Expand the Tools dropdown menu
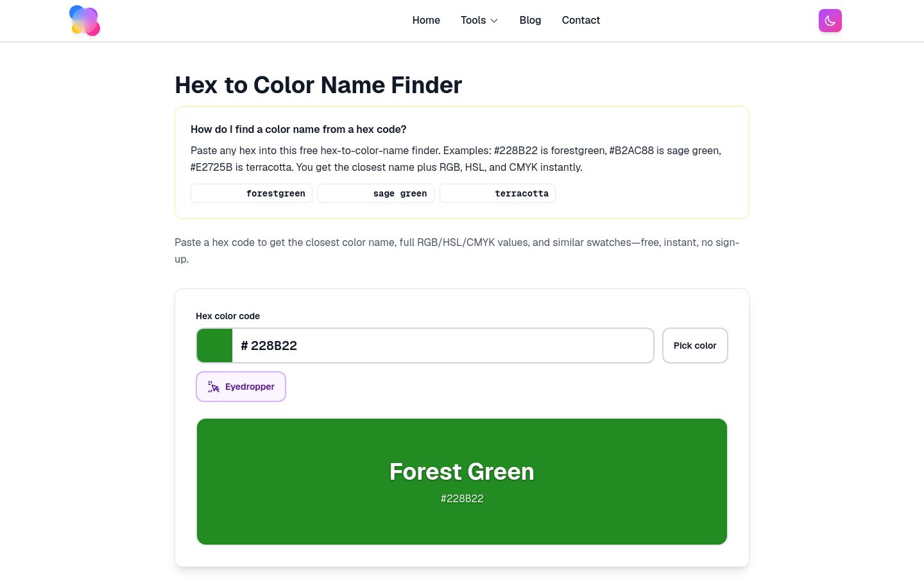The width and height of the screenshot is (924, 578). coord(479,21)
